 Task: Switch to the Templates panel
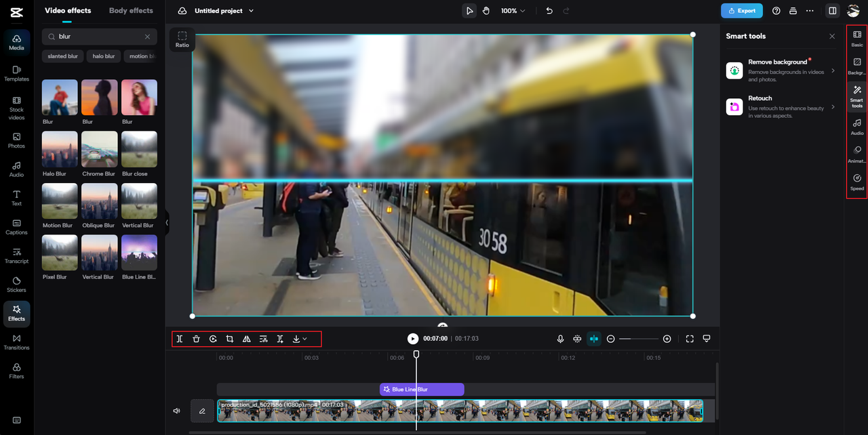16,73
